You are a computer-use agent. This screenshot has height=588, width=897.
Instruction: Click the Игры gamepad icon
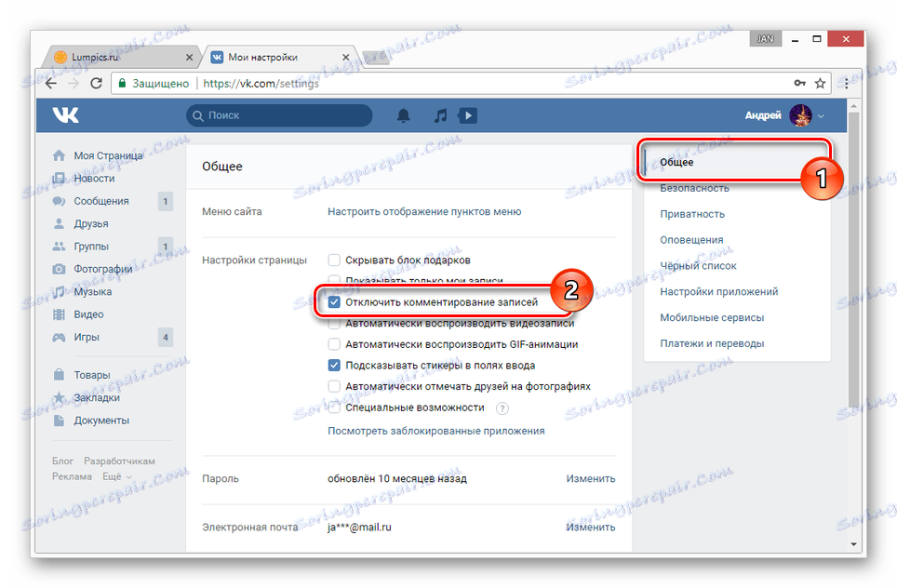click(x=59, y=338)
